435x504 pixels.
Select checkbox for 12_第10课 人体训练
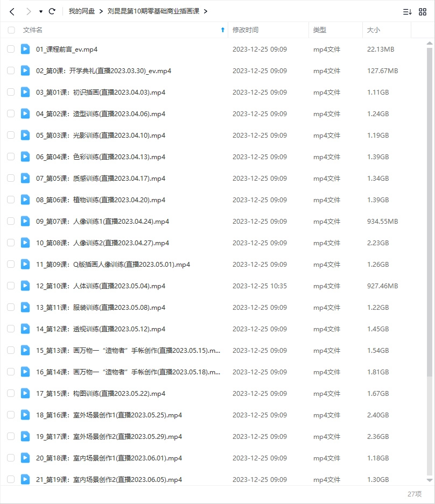[11, 286]
